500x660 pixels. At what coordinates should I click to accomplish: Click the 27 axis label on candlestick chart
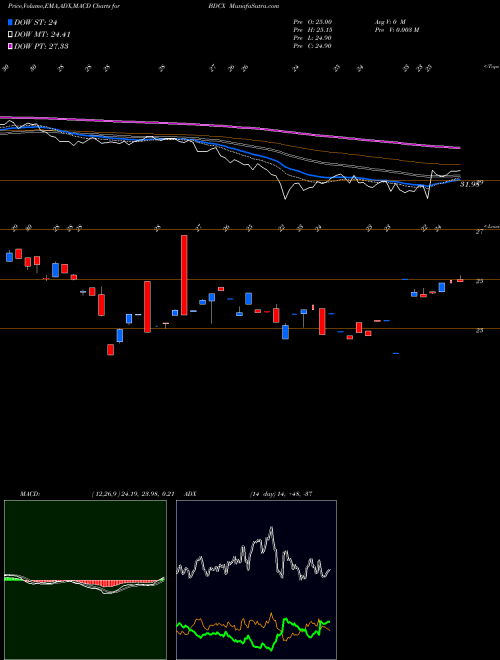pyautogui.click(x=479, y=232)
